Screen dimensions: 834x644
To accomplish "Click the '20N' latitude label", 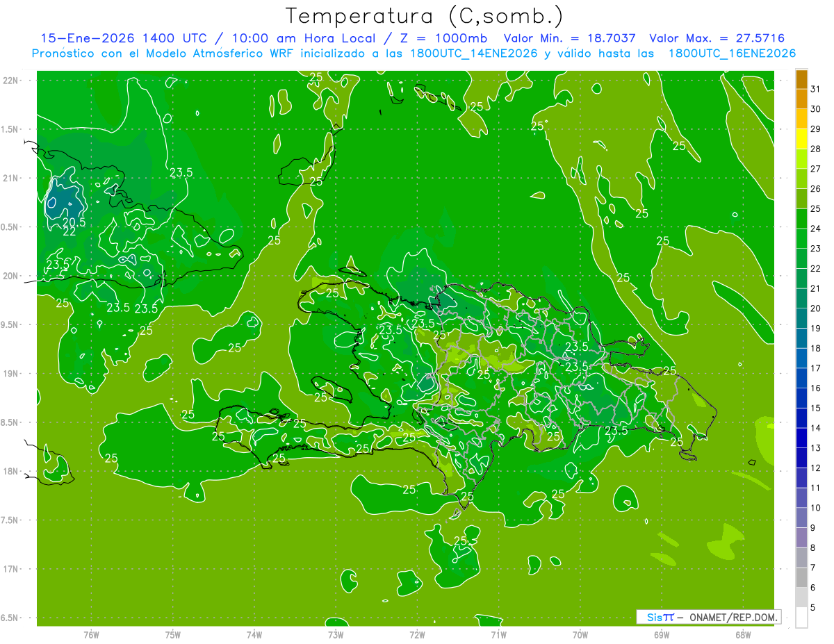I will 11,276.
